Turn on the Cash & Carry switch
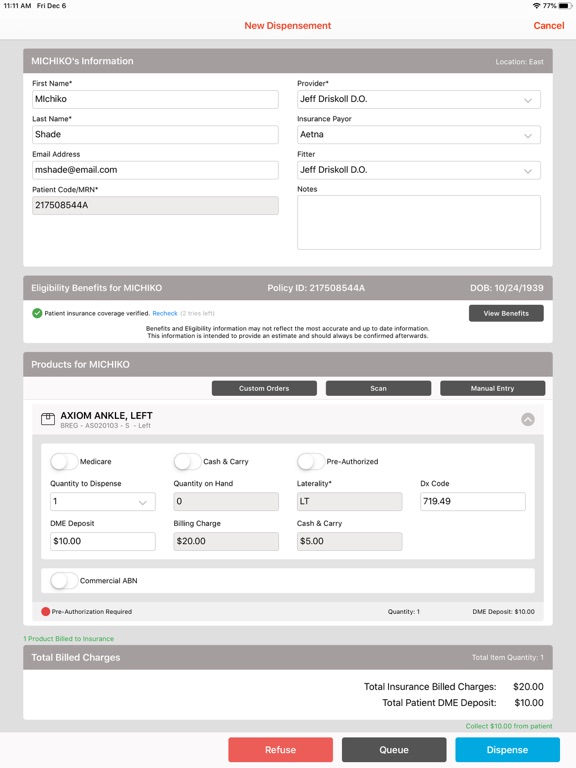 tap(187, 461)
